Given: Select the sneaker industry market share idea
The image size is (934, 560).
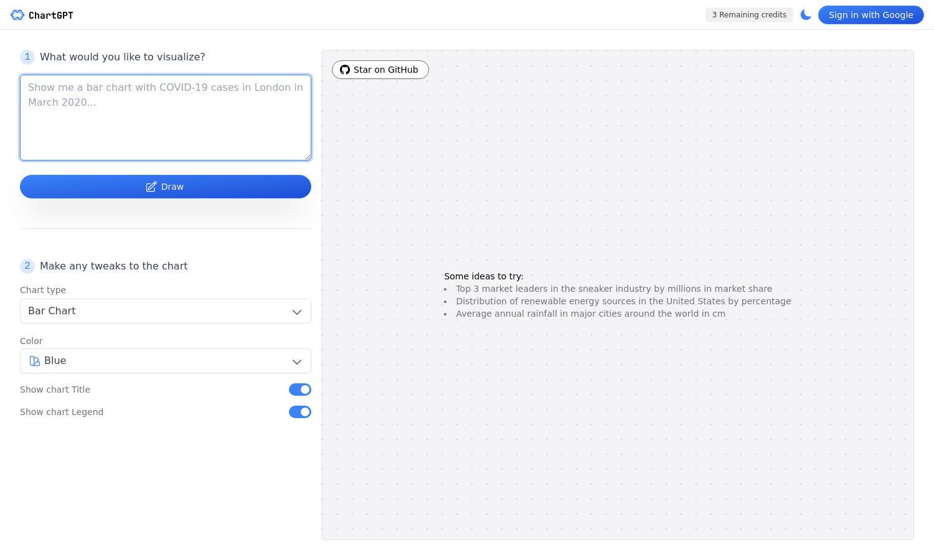Looking at the screenshot, I should pos(614,289).
